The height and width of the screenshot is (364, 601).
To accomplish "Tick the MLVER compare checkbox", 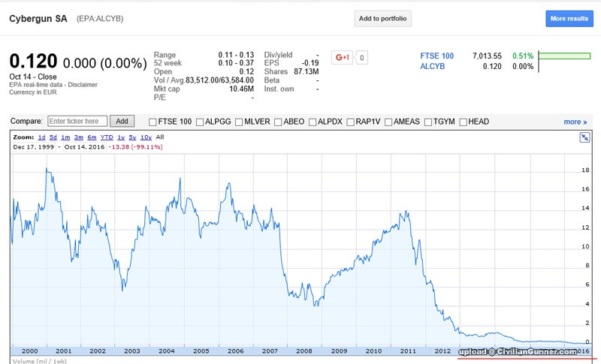I will pyautogui.click(x=240, y=122).
